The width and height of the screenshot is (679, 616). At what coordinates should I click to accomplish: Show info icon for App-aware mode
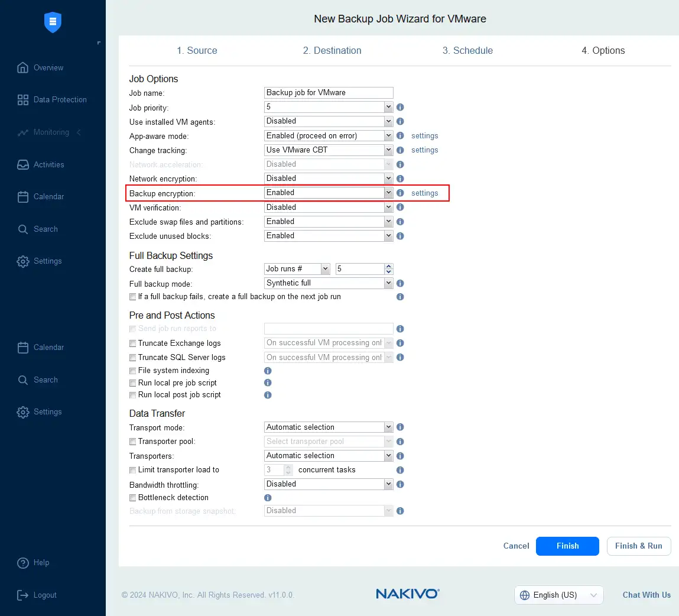(400, 135)
